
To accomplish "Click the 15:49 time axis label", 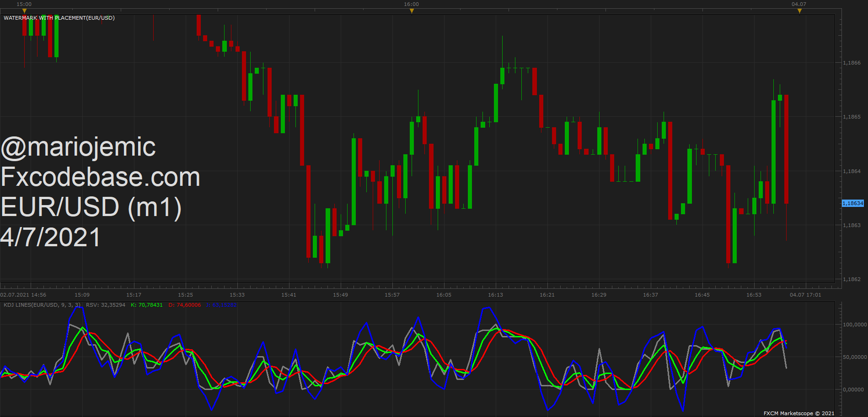I will click(341, 295).
